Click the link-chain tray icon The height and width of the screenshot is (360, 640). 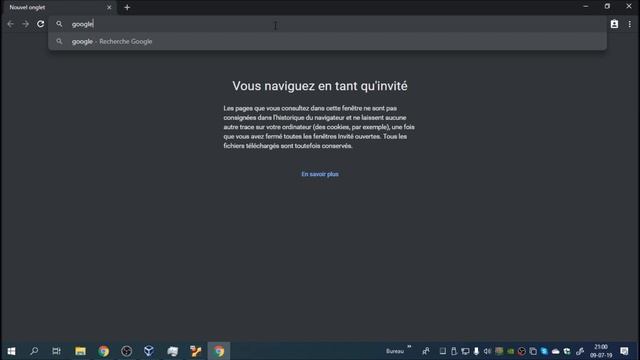pyautogui.click(x=580, y=351)
